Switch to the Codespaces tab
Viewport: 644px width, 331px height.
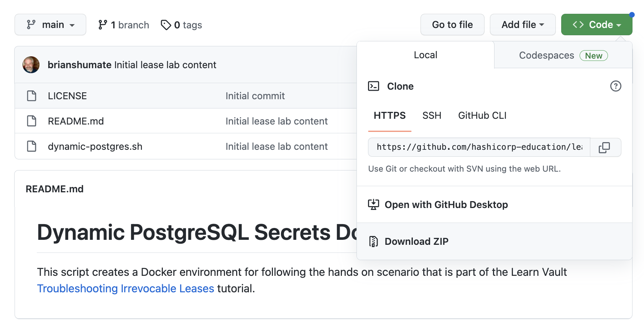563,55
